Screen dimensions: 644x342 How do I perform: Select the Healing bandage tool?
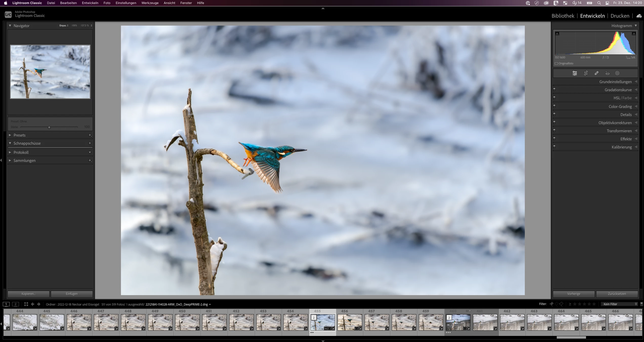pyautogui.click(x=596, y=73)
